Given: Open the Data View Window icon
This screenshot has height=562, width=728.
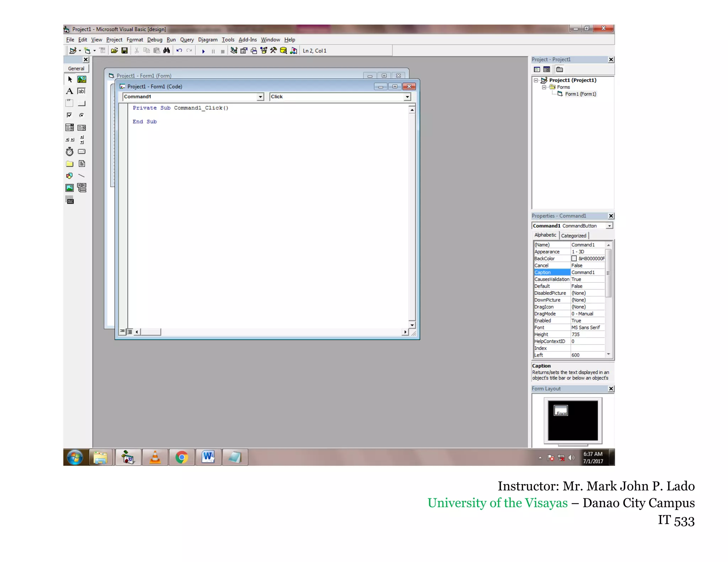Looking at the screenshot, I should (283, 51).
